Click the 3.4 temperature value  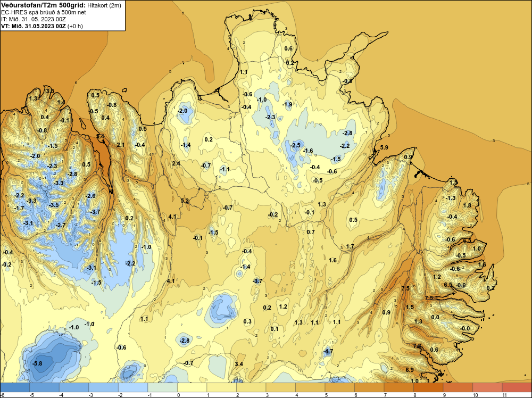click(x=239, y=364)
